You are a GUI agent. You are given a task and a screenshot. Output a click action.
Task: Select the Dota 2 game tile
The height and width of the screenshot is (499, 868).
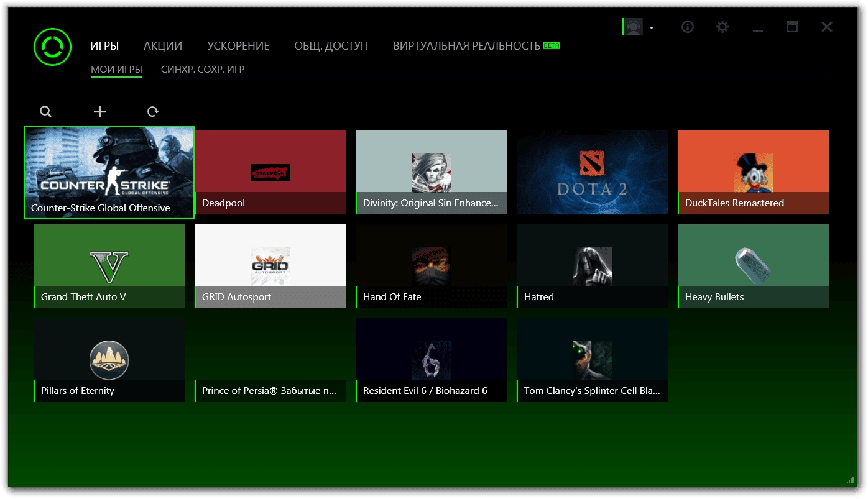pos(592,172)
